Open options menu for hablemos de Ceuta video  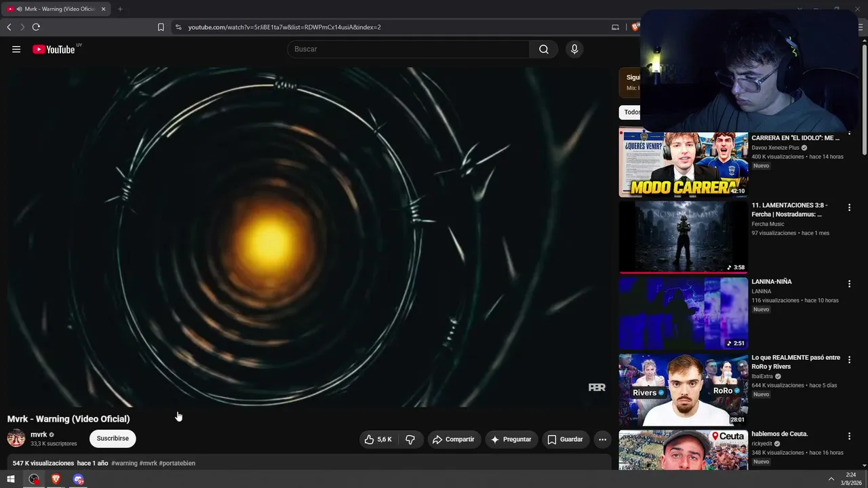coord(849,436)
